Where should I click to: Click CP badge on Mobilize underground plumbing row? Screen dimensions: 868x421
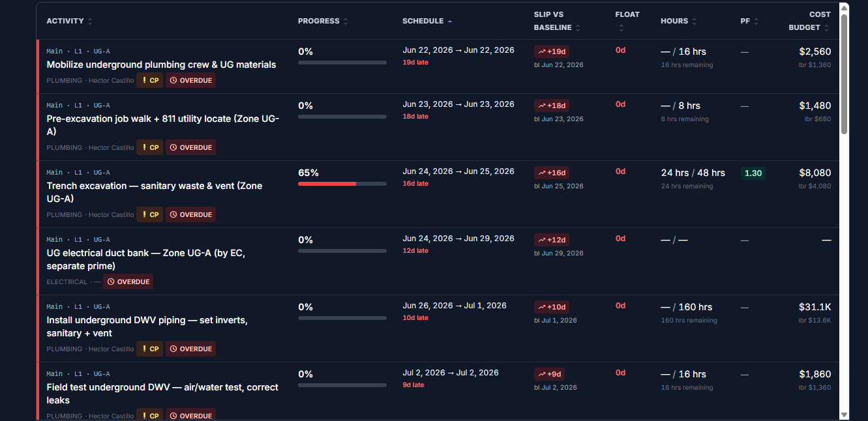pyautogui.click(x=150, y=81)
